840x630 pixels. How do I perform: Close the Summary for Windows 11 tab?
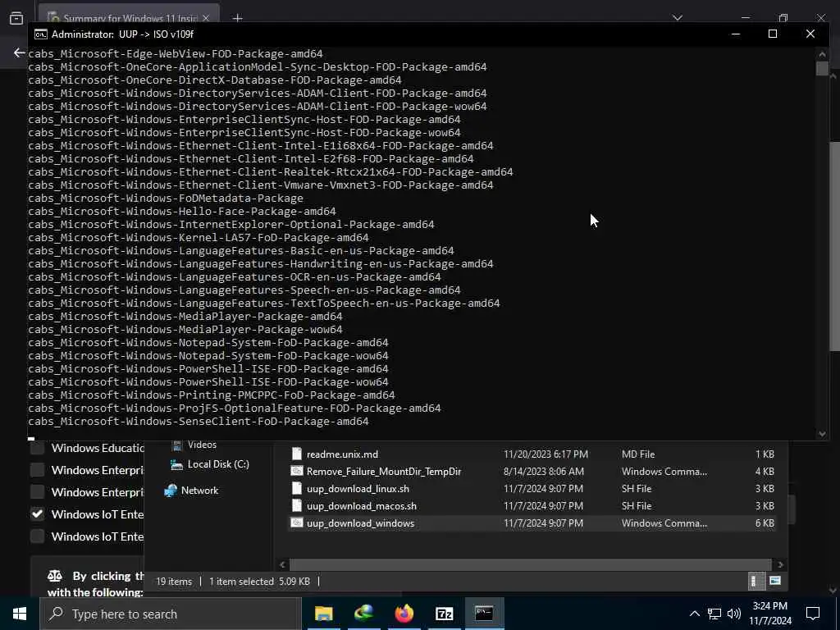tap(206, 18)
